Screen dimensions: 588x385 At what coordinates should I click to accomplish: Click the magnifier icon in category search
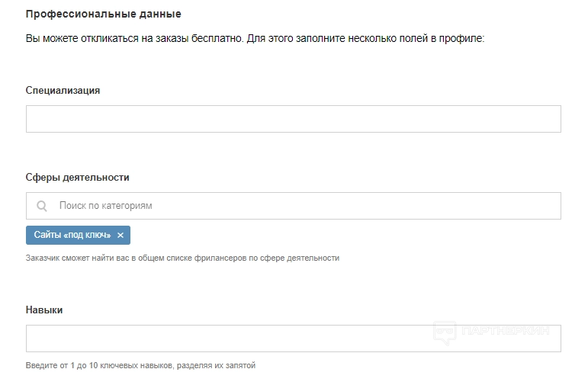pyautogui.click(x=42, y=206)
